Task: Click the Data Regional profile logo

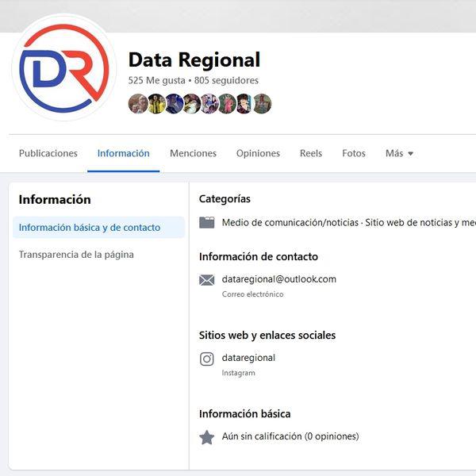Action: [x=64, y=69]
